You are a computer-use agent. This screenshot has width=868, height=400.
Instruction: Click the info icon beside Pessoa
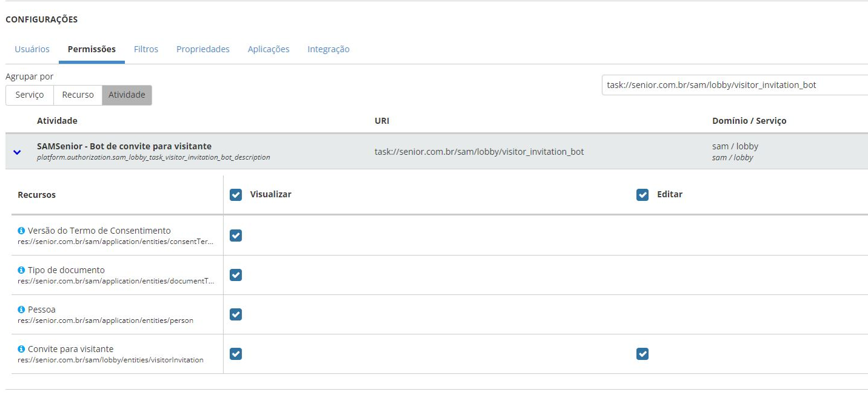tap(21, 310)
